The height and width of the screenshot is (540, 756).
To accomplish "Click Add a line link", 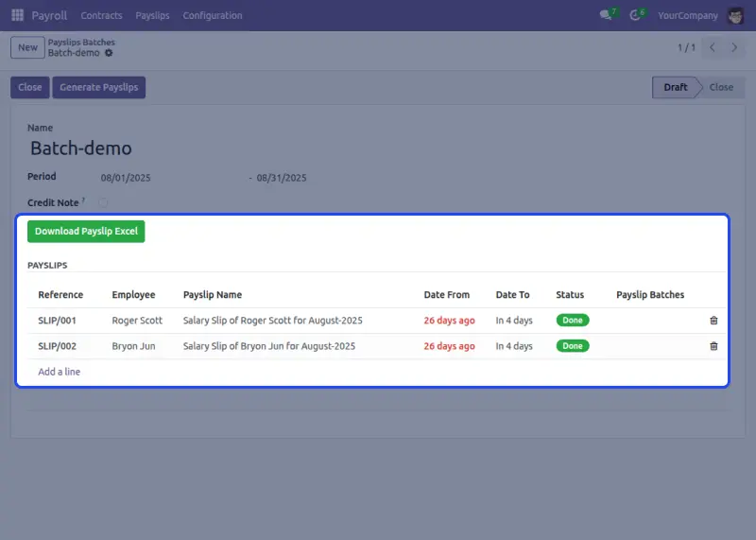I will click(x=60, y=372).
